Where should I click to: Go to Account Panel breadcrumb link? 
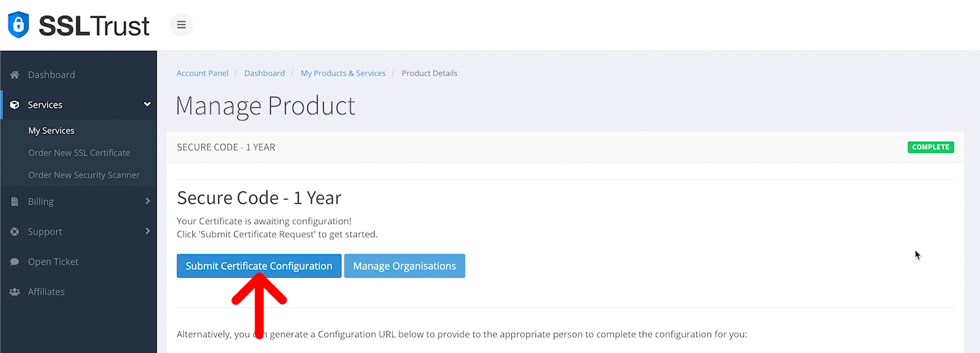(203, 73)
